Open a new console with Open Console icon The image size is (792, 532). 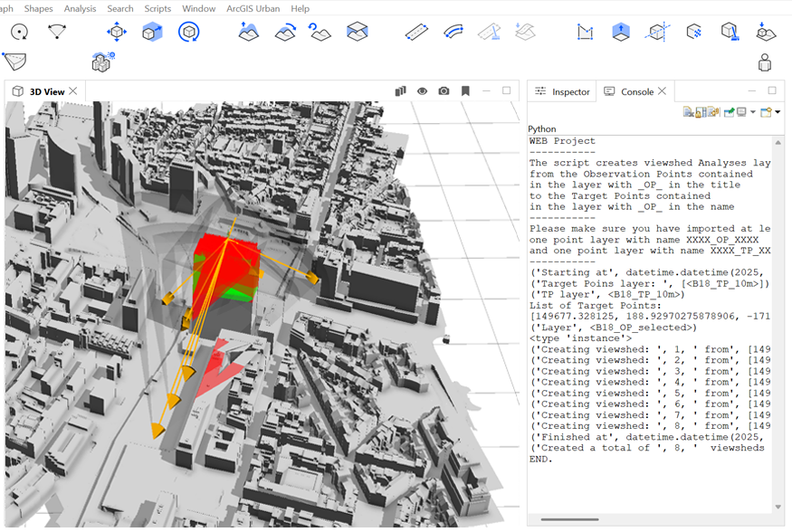click(x=767, y=112)
